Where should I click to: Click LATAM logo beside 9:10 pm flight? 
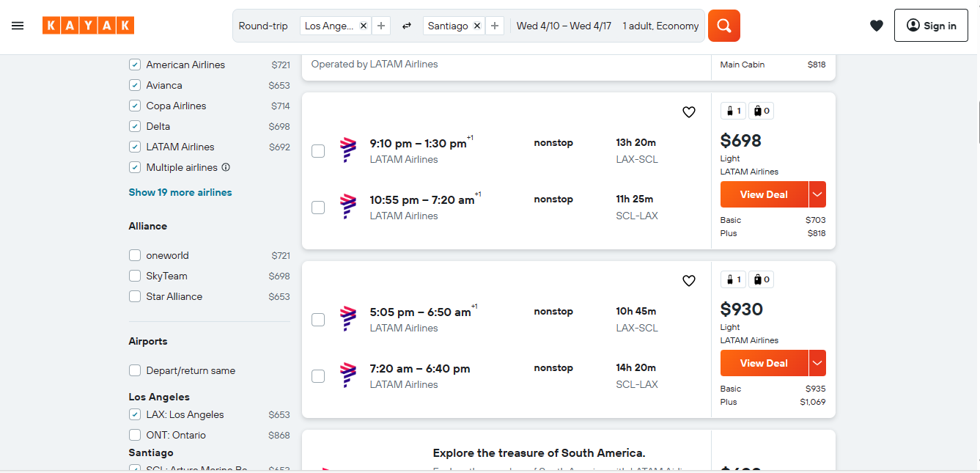tap(348, 150)
